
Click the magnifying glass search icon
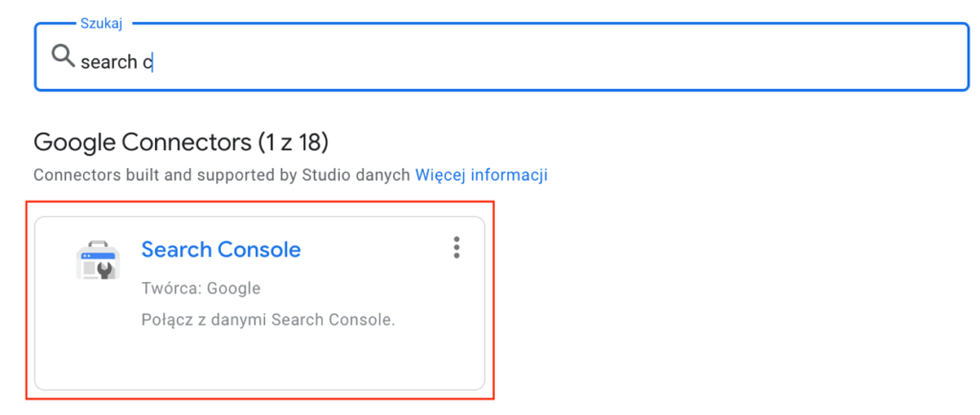63,57
